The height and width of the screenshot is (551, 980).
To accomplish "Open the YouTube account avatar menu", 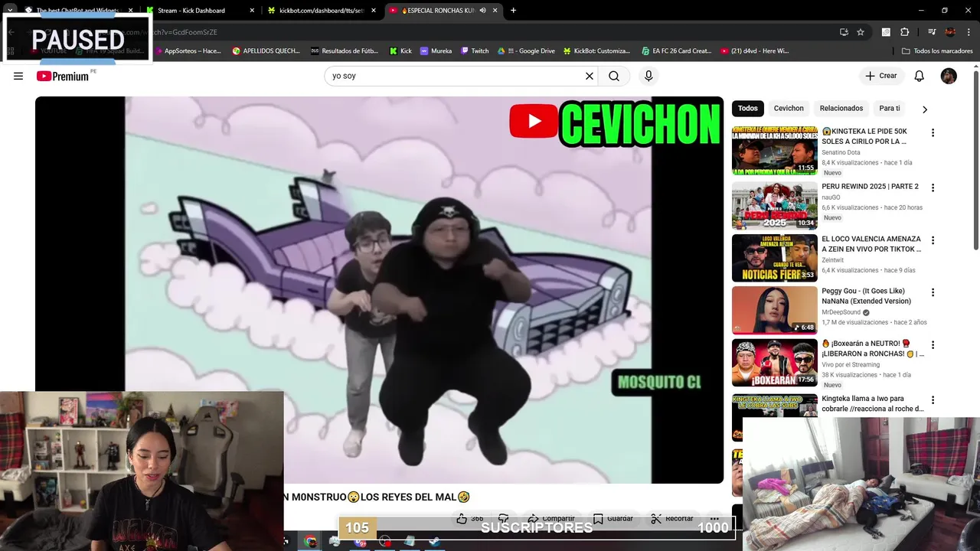I will pos(949,76).
